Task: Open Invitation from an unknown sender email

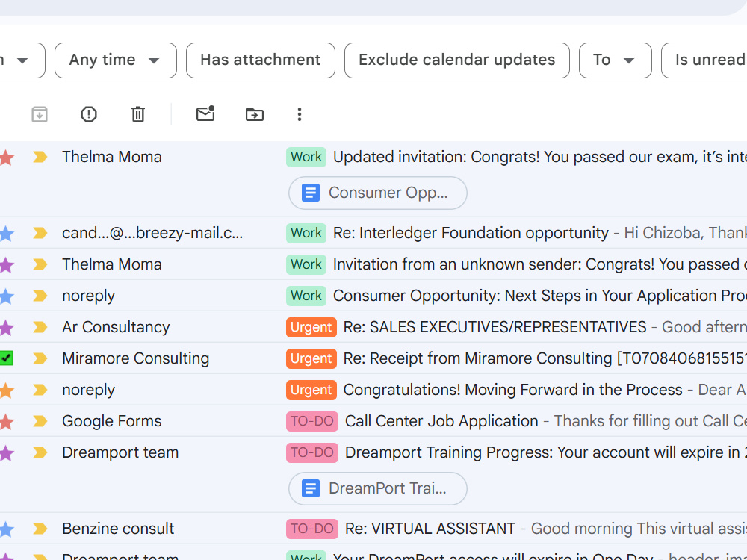Action: point(540,265)
